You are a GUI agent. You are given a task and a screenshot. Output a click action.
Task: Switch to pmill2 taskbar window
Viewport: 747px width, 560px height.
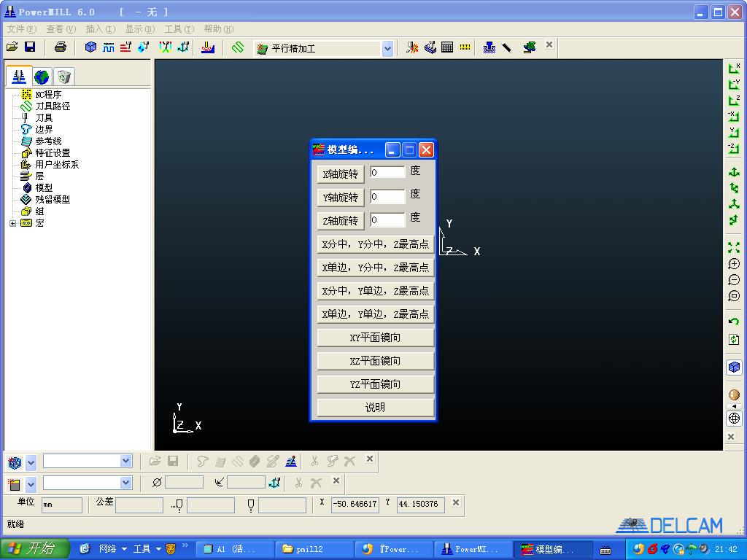(x=314, y=549)
